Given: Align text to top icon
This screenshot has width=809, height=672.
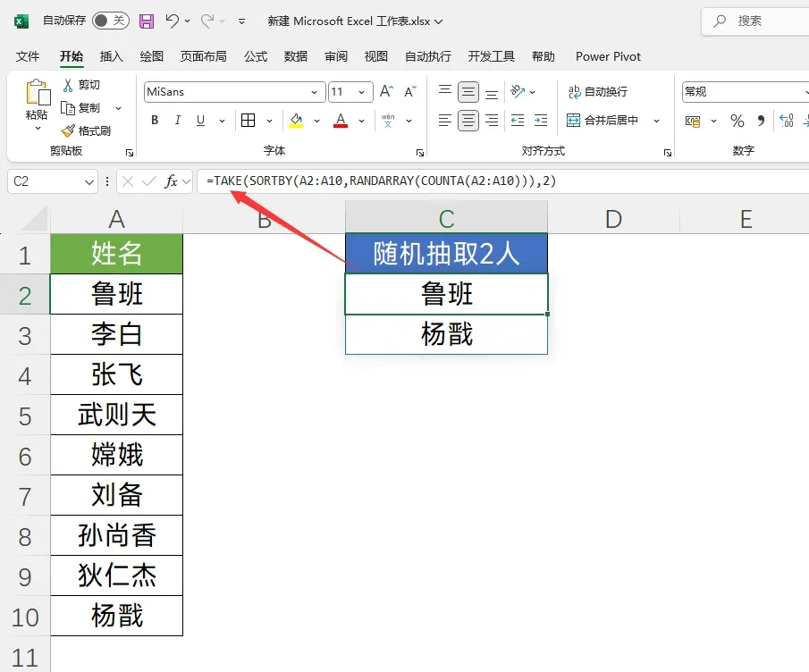Looking at the screenshot, I should [445, 92].
